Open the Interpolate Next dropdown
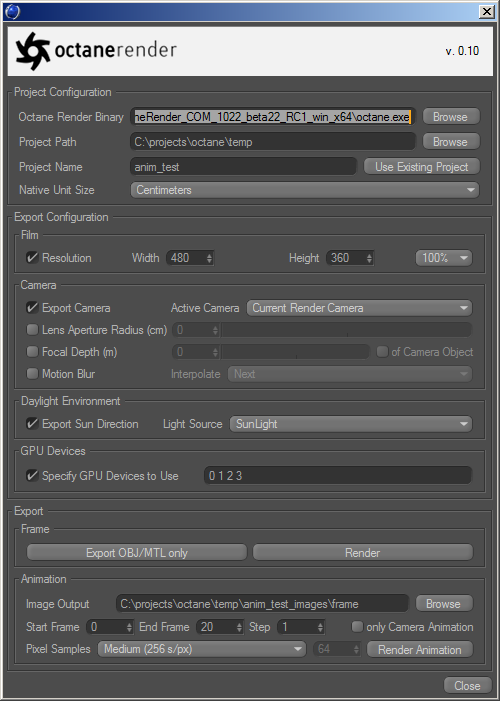 350,374
